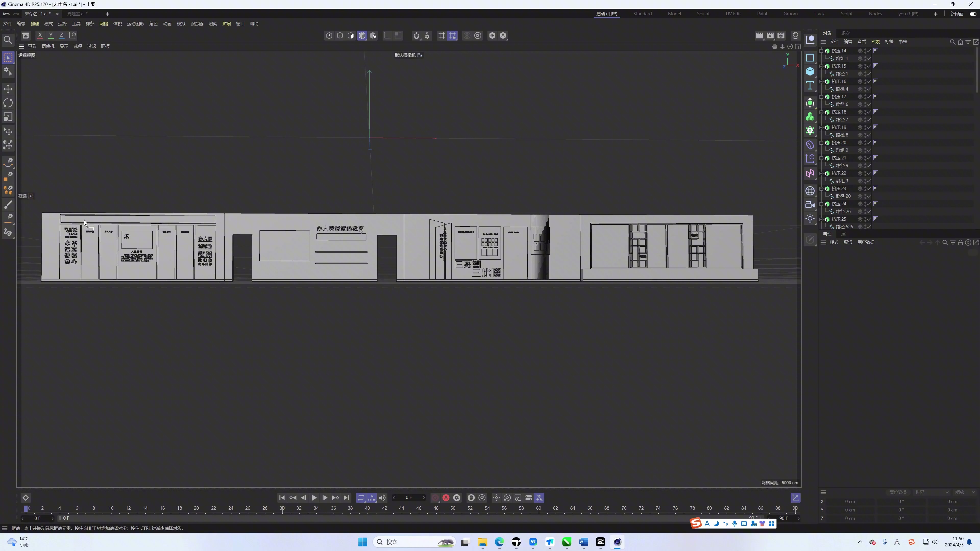Toggle the Y axis lock button
Image resolution: width=980 pixels, height=551 pixels.
(51, 35)
